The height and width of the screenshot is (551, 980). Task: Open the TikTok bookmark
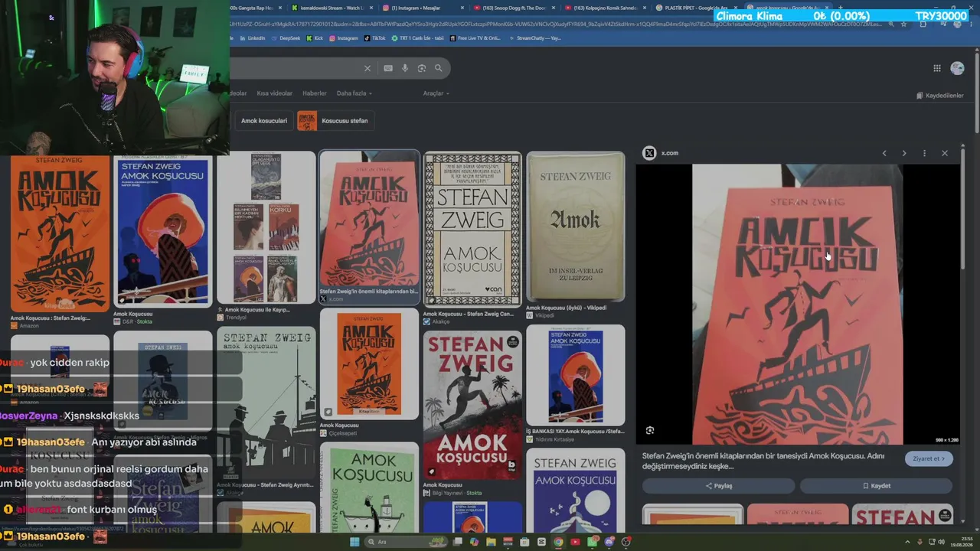tap(375, 38)
